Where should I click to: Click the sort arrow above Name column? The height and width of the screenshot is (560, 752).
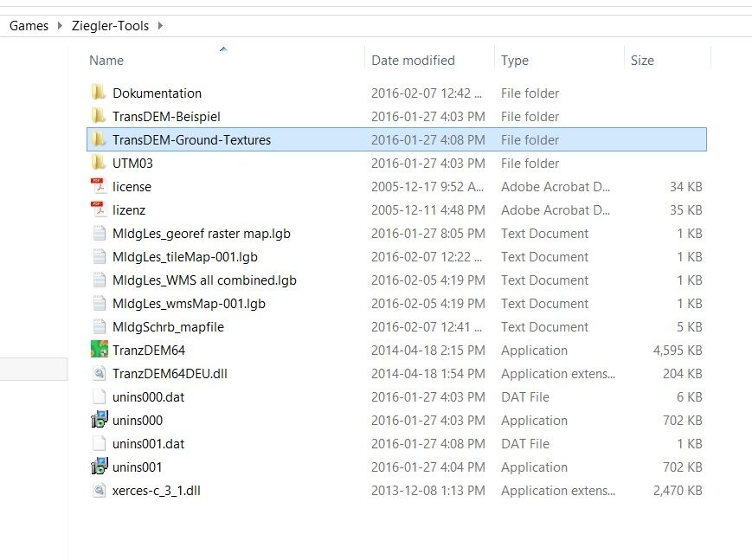(223, 49)
